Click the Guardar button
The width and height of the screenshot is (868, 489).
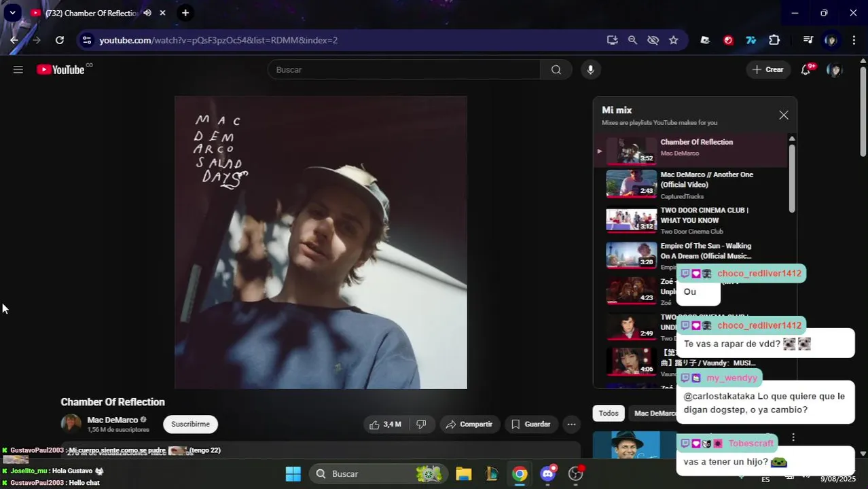click(x=530, y=424)
